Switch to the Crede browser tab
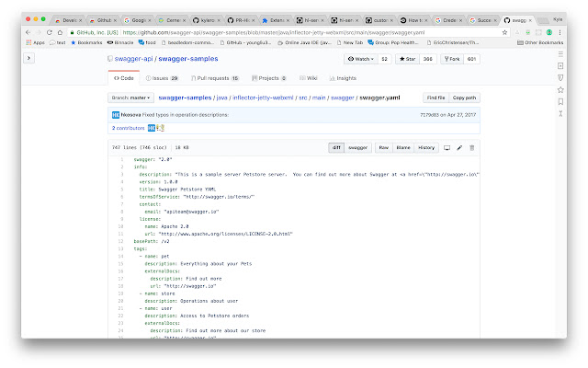Screen dimensions: 588x368 (x=448, y=20)
